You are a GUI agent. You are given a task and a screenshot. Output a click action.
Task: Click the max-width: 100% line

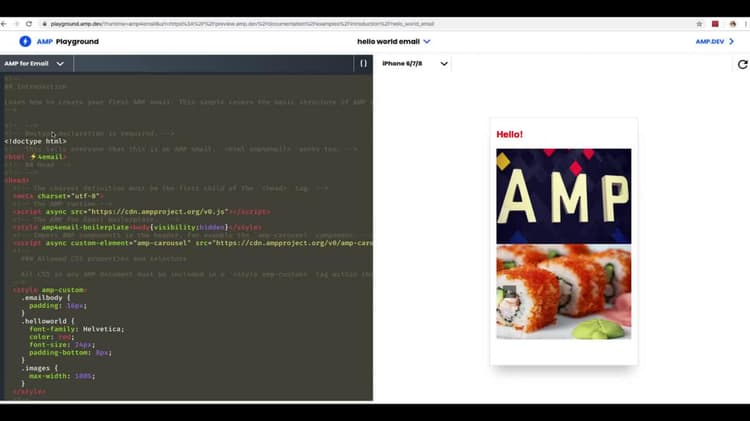point(62,376)
